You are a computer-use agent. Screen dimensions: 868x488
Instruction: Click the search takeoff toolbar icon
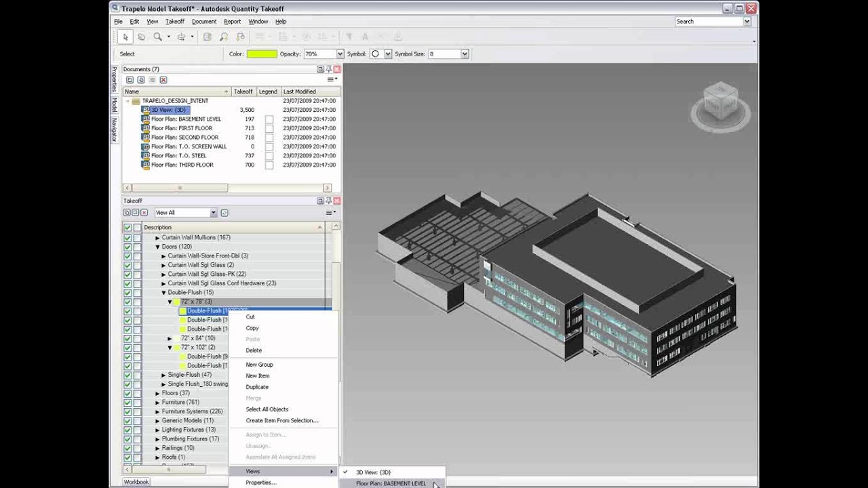[224, 37]
